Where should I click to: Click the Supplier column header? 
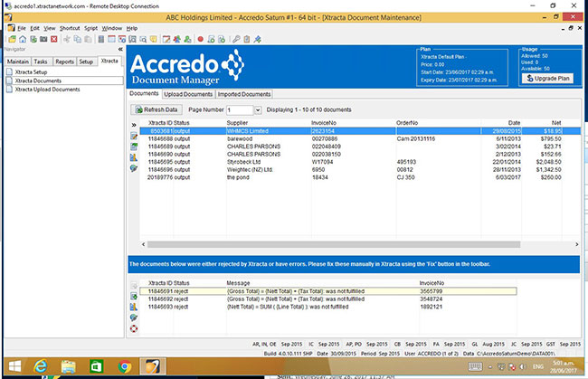pos(237,123)
